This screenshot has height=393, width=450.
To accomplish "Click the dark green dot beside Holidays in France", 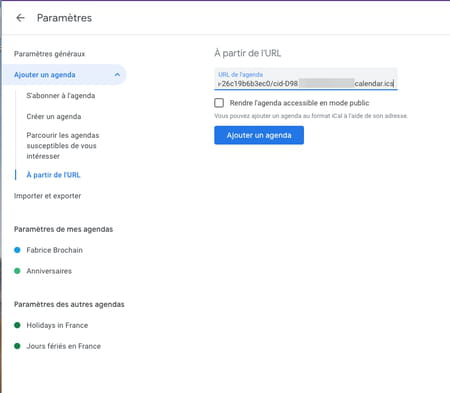I will [17, 325].
